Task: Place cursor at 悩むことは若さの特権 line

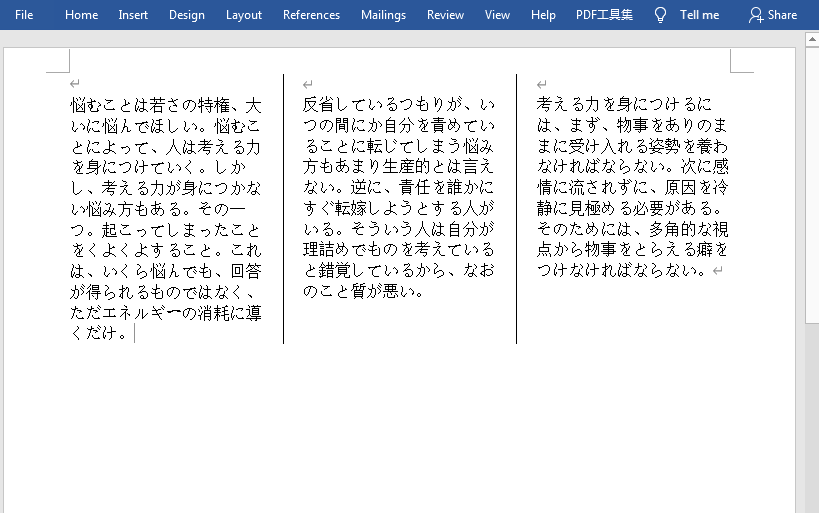Action: pos(166,105)
